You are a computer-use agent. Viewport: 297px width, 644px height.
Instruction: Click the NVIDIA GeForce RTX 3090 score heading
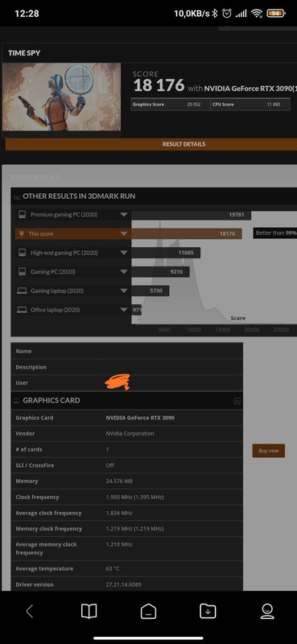pos(250,89)
